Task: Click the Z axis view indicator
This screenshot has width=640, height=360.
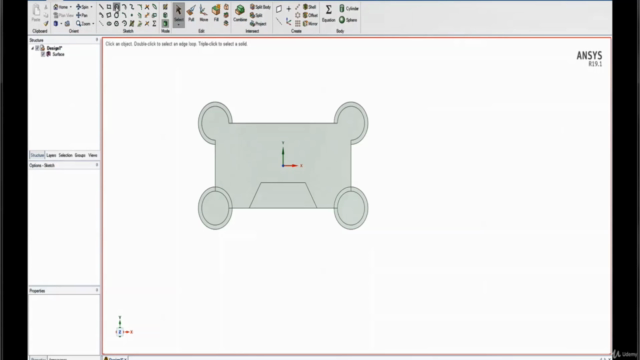Action: pos(120,332)
